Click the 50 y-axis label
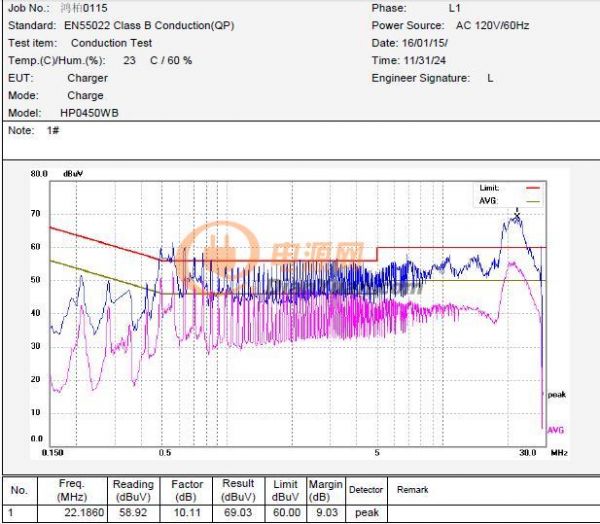 coord(36,280)
